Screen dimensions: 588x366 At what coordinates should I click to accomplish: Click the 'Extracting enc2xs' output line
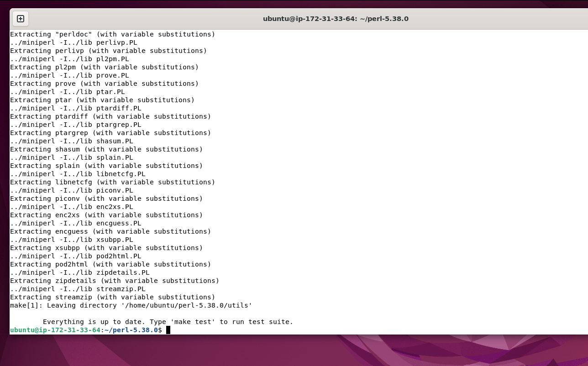click(106, 215)
